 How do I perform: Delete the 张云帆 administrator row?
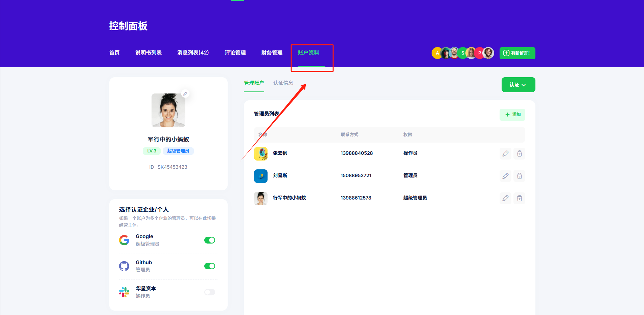click(520, 153)
